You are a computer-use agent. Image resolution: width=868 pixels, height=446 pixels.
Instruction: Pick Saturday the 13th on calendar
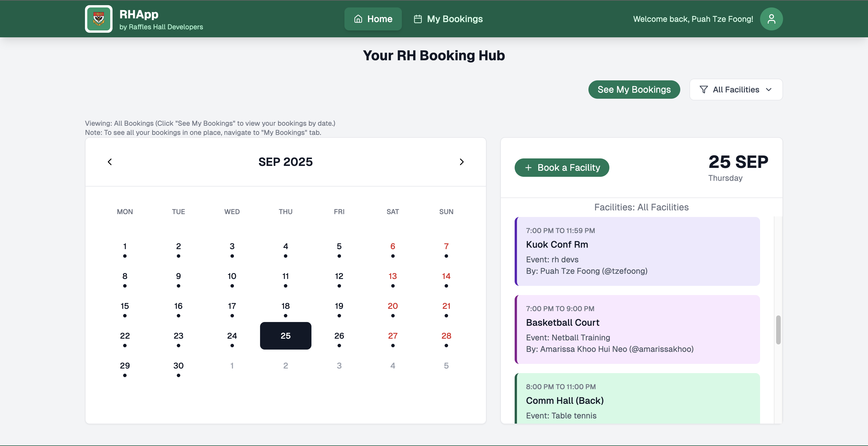pos(393,276)
